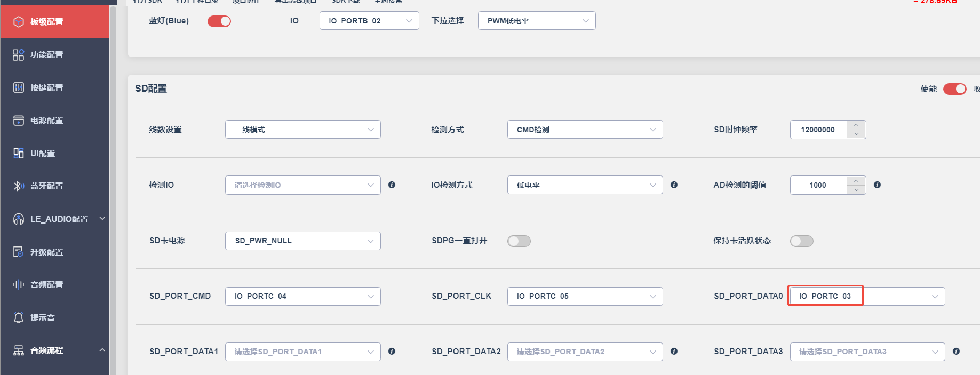Click the UI配置 sidebar icon
This screenshot has width=980, height=375.
tap(19, 153)
